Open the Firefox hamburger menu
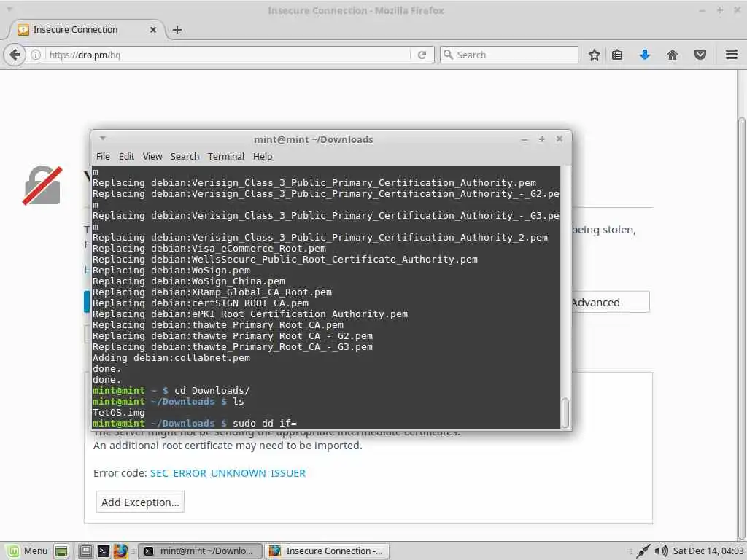Viewport: 747px width, 560px height. click(x=732, y=55)
